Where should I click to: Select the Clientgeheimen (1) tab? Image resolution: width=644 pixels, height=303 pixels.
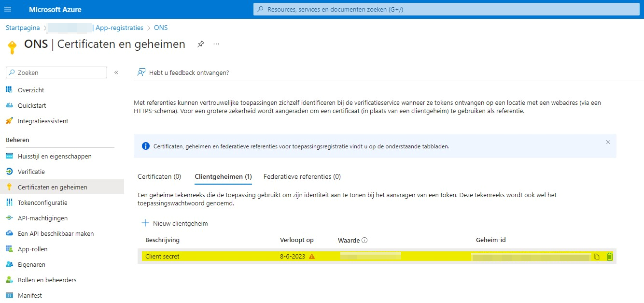223,176
